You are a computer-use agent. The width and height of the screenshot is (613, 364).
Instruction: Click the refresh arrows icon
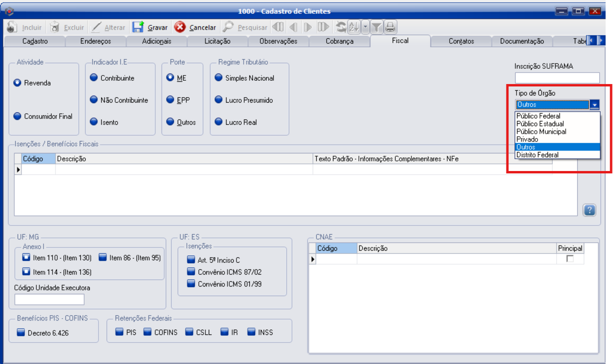[341, 27]
